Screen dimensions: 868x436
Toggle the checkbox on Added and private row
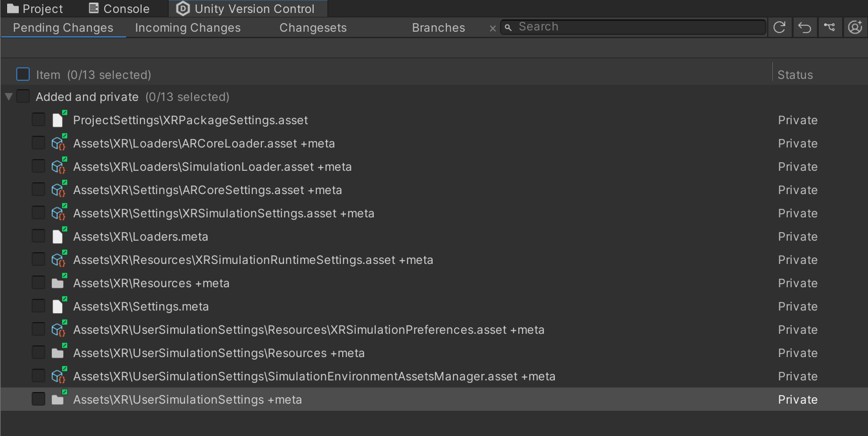pos(23,96)
